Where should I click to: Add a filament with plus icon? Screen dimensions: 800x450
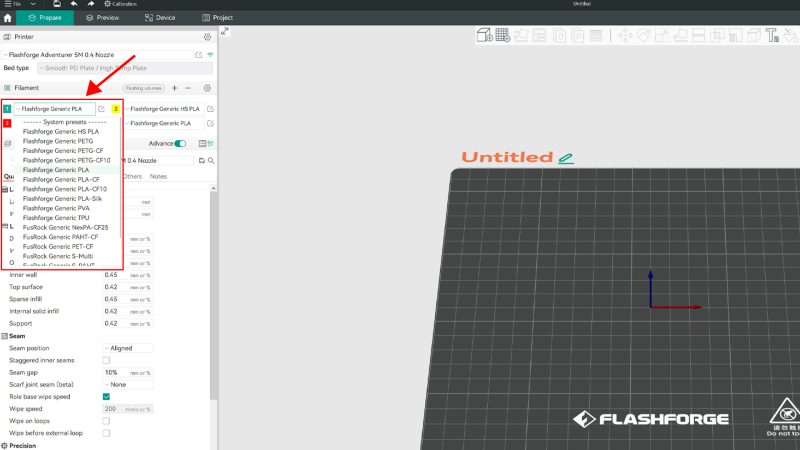pyautogui.click(x=174, y=88)
